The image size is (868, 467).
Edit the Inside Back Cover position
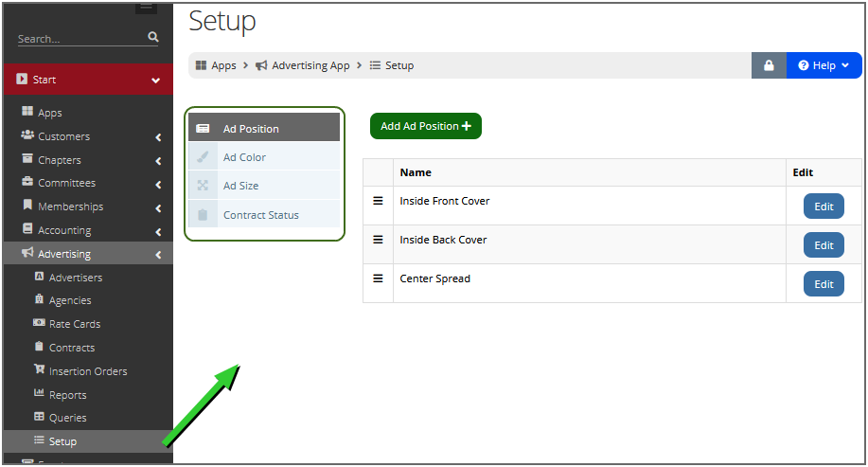pos(824,245)
